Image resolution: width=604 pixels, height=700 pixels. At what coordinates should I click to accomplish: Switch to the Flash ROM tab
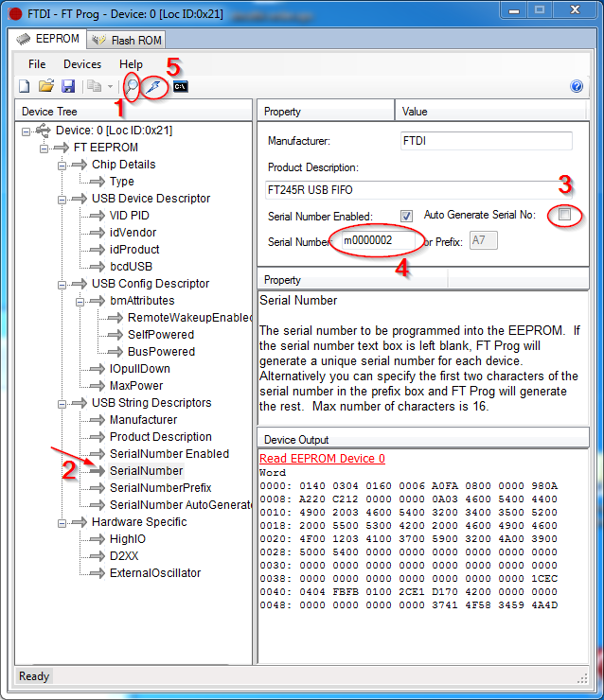tap(127, 40)
